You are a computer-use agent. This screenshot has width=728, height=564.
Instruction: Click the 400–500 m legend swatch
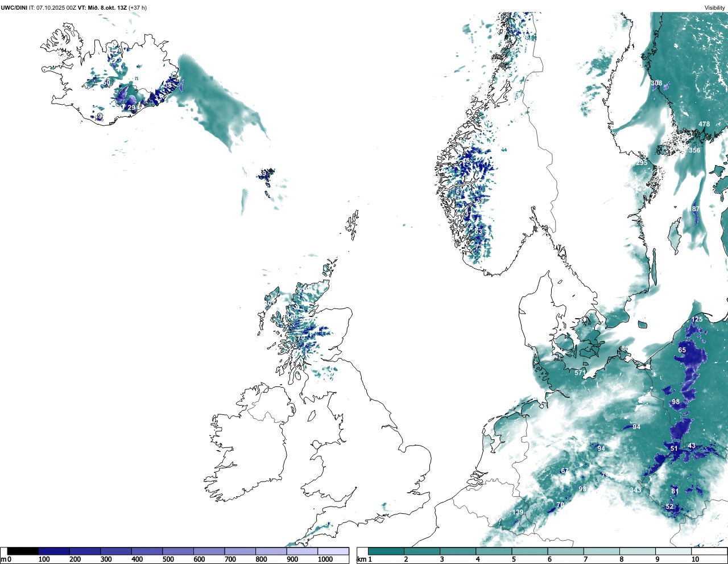[147, 551]
